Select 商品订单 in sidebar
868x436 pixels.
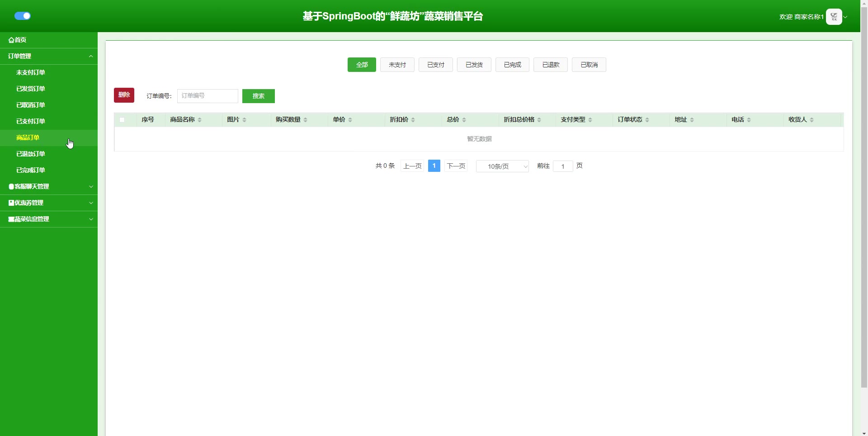tap(49, 137)
